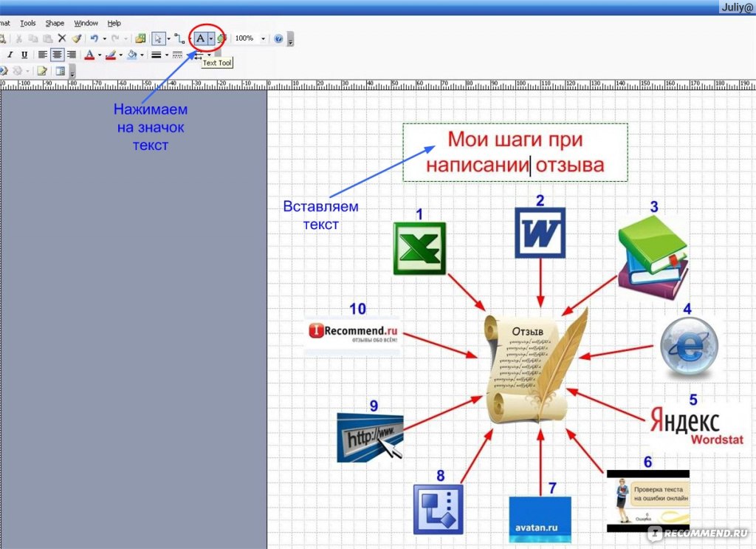Activate the Format Painter brush
The width and height of the screenshot is (756, 549).
76,38
